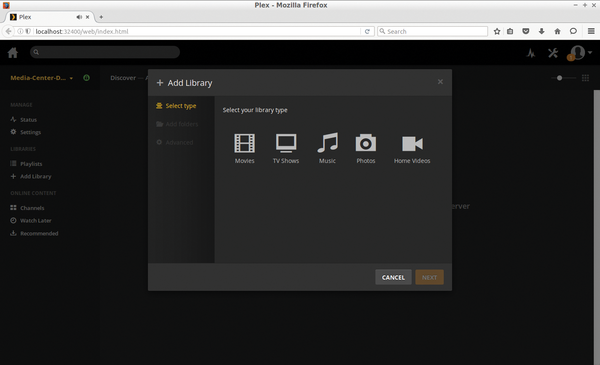Open Recommended in the sidebar

(34, 233)
